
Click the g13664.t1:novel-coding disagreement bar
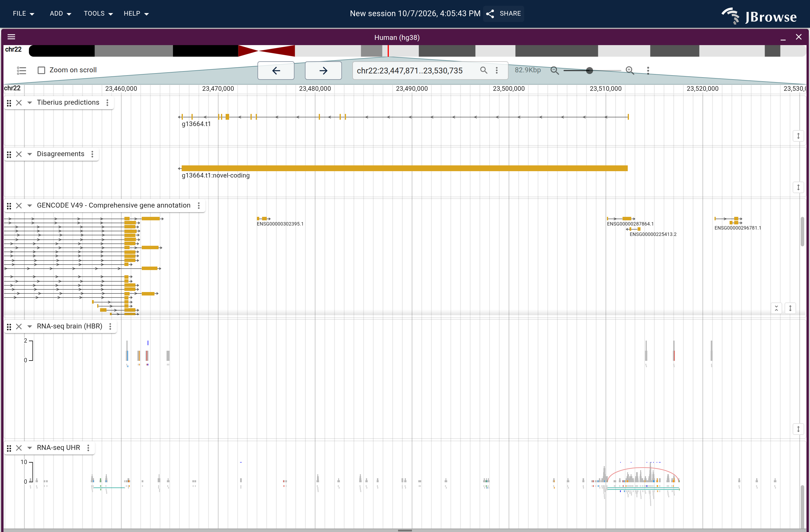(x=404, y=168)
